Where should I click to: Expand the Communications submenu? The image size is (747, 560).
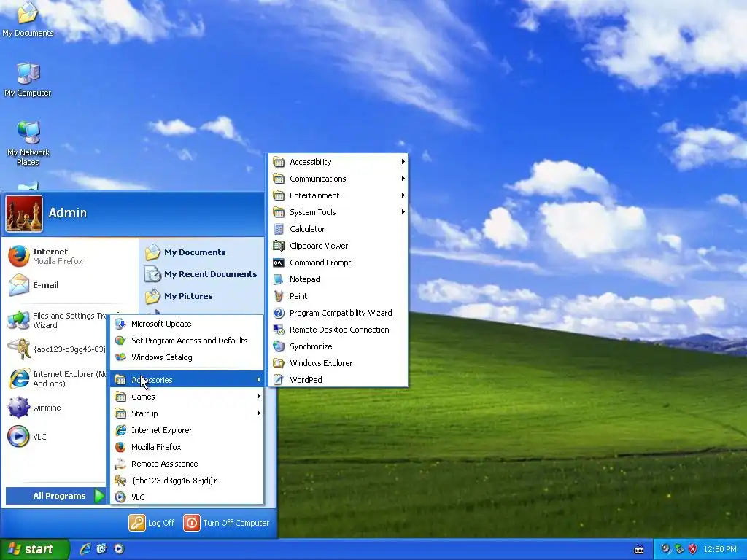pos(338,179)
